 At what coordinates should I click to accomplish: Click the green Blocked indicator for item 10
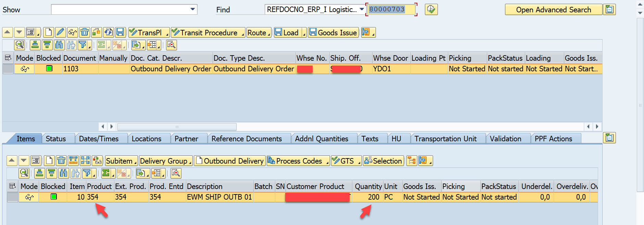(x=54, y=197)
